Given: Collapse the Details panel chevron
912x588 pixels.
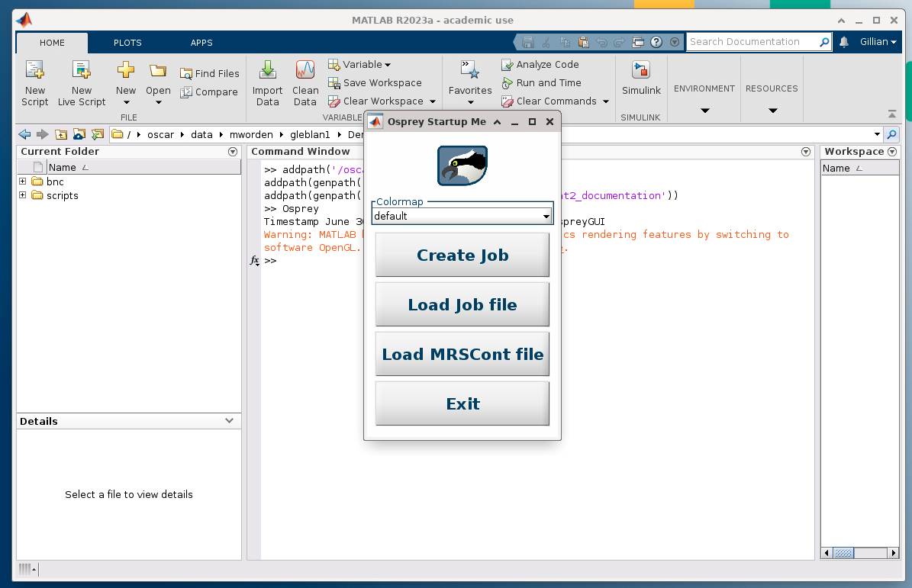Looking at the screenshot, I should [x=229, y=421].
